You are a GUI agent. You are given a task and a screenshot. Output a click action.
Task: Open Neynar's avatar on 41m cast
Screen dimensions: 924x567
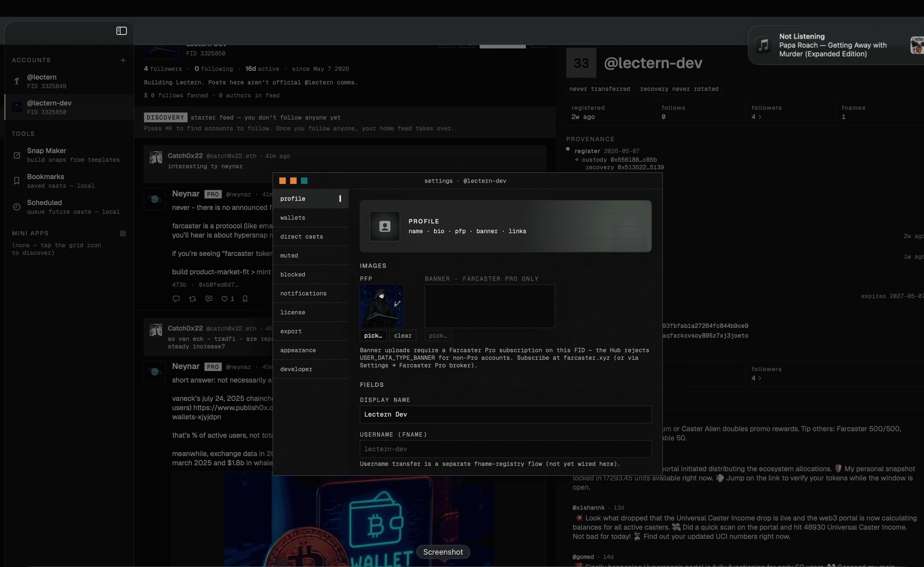(x=155, y=199)
